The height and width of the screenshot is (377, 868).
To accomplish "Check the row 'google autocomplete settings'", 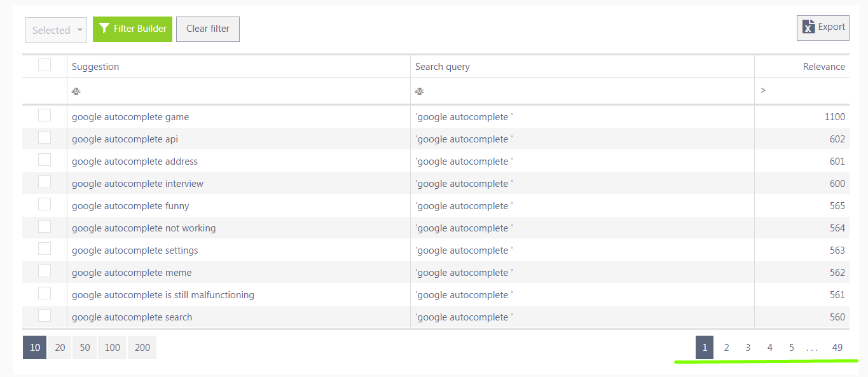I will coord(45,249).
